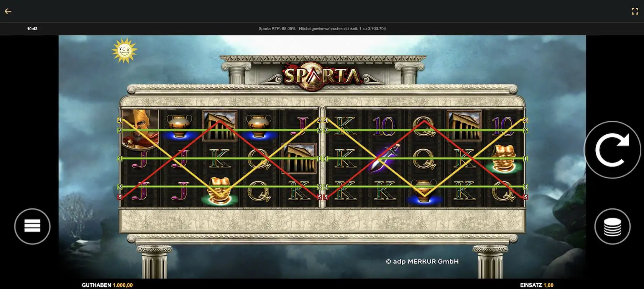Image resolution: width=644 pixels, height=289 pixels.
Task: Open the hamburger menu button
Action: tap(32, 226)
